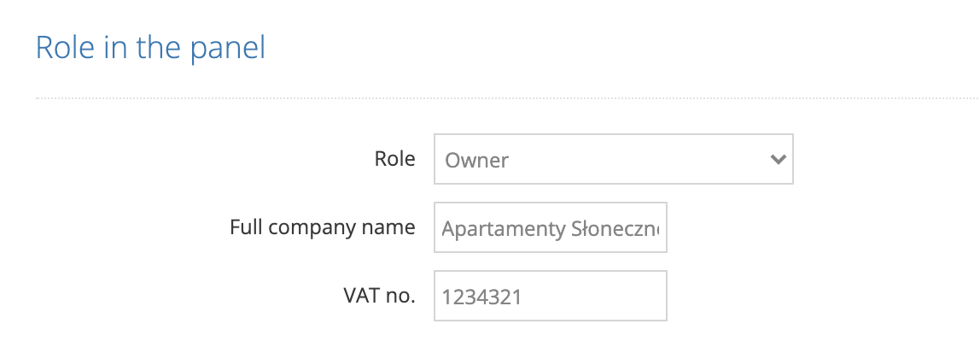Click the "Full company name" label
980x359 pixels.
[323, 228]
